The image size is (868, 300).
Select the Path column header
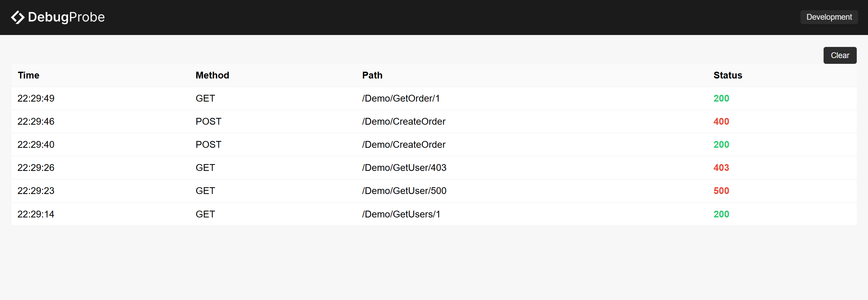[372, 75]
